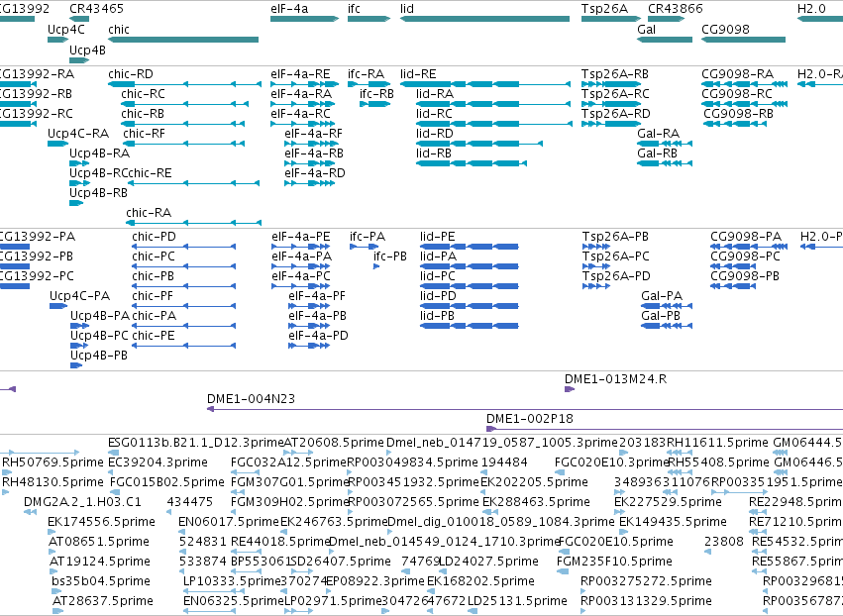Image resolution: width=843 pixels, height=616 pixels.
Task: Open the 'lid-PB' protein label
Action: pos(437,316)
